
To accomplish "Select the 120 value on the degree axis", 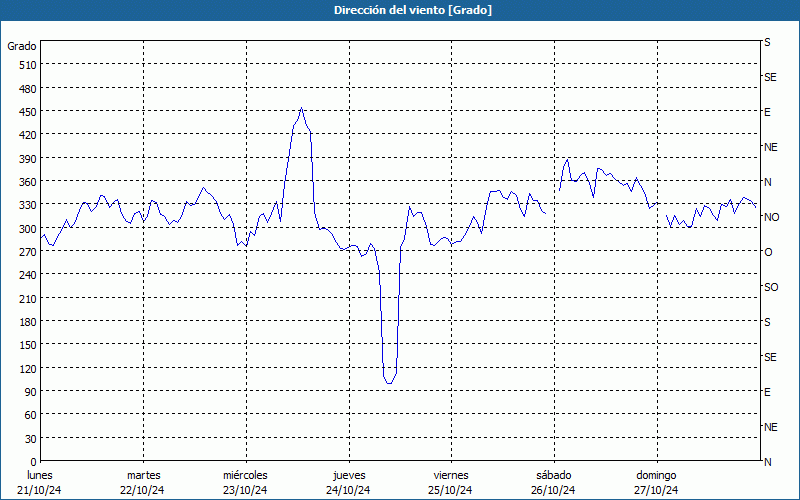I will 28,368.
